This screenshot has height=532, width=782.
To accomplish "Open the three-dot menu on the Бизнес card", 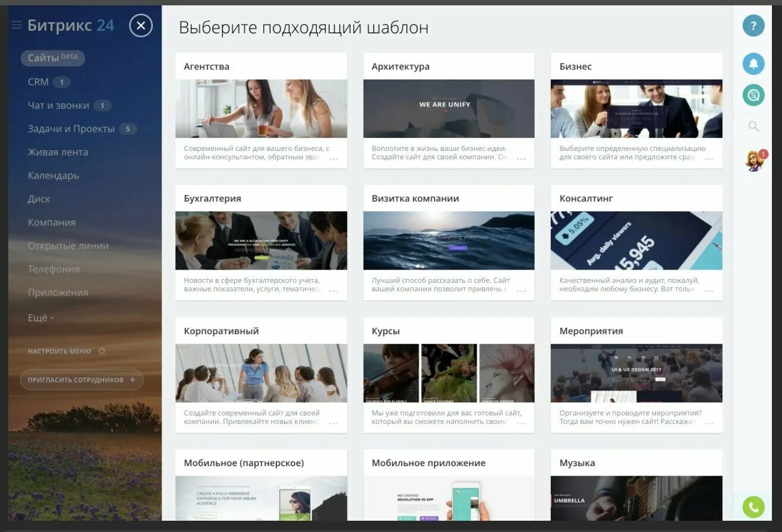I will [x=709, y=159].
